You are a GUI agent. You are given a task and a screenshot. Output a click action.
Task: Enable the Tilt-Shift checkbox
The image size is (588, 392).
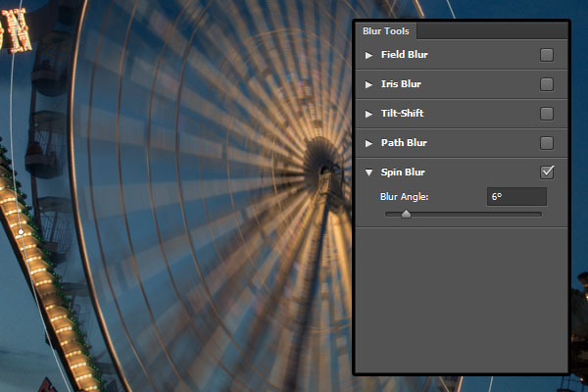pos(547,114)
